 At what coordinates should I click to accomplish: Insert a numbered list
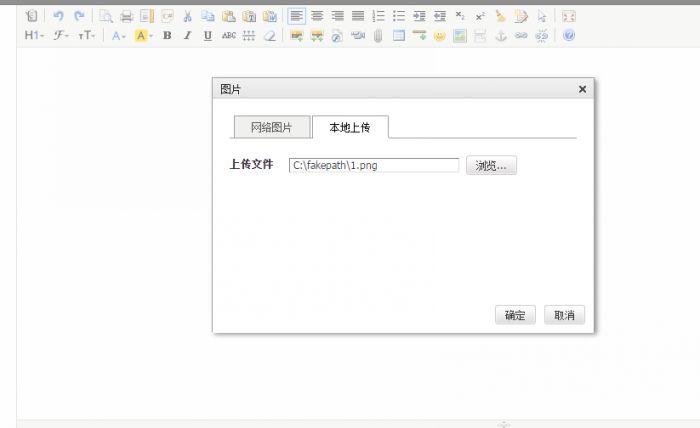point(378,16)
